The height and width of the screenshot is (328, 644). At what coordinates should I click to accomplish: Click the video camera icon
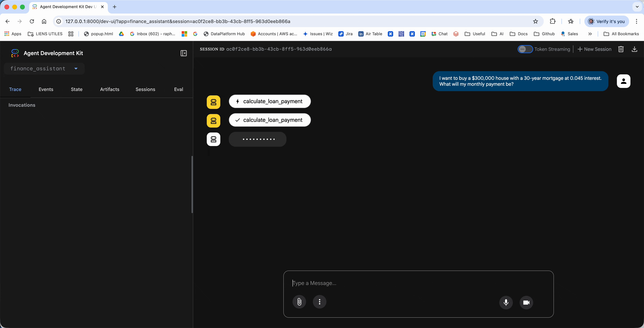click(526, 302)
